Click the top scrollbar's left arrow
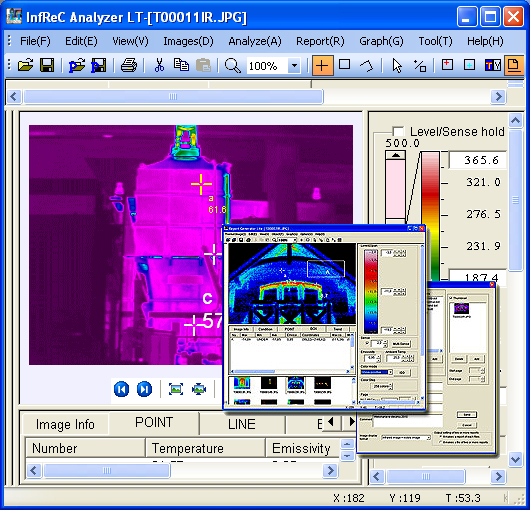This screenshot has height=510, width=530. tap(14, 97)
